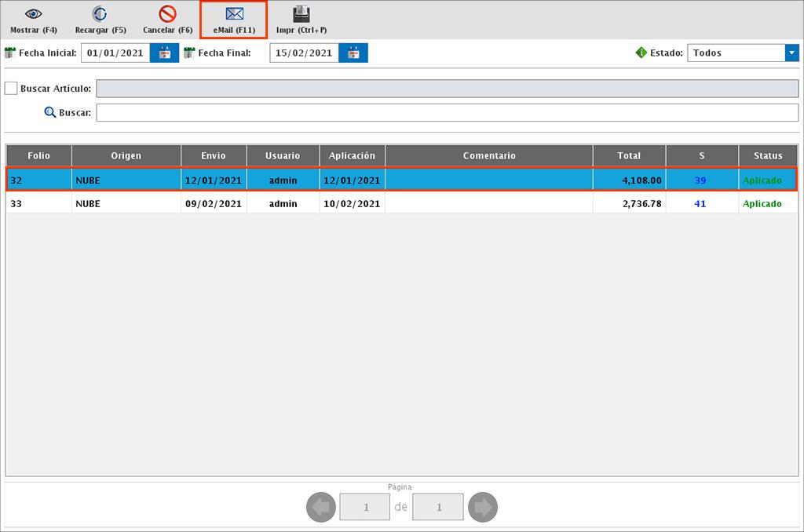Expand the Estado dropdown arrow
This screenshot has height=532, width=804.
pyautogui.click(x=791, y=53)
